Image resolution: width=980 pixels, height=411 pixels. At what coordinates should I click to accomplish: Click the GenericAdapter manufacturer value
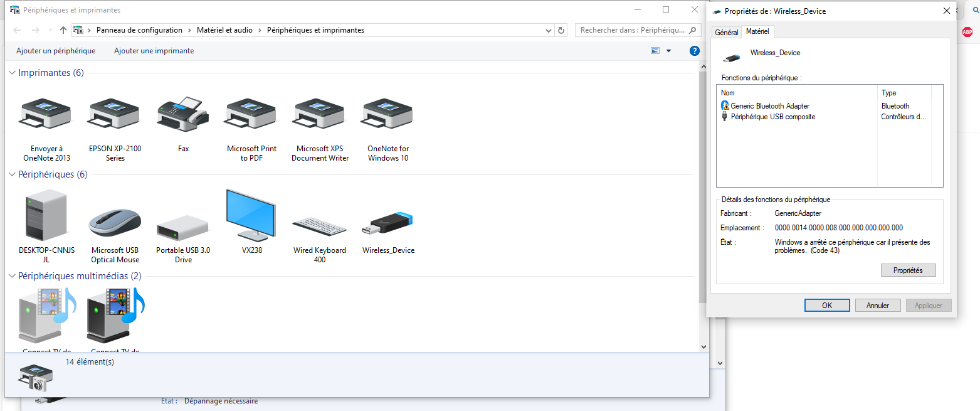click(798, 213)
